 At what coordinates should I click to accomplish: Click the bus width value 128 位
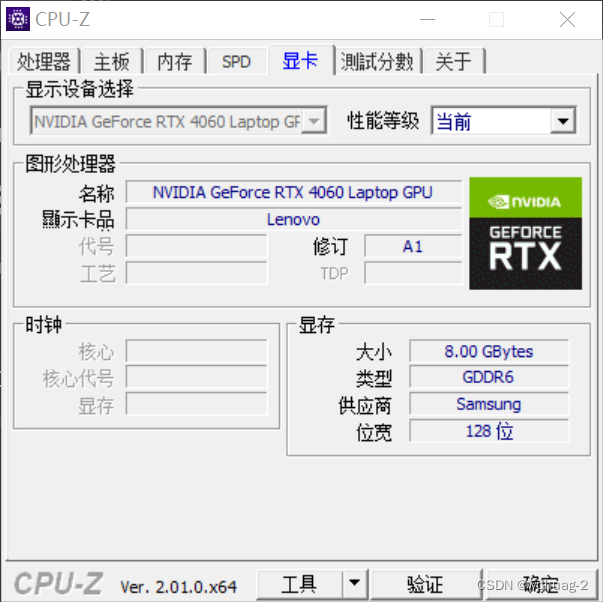click(x=489, y=431)
